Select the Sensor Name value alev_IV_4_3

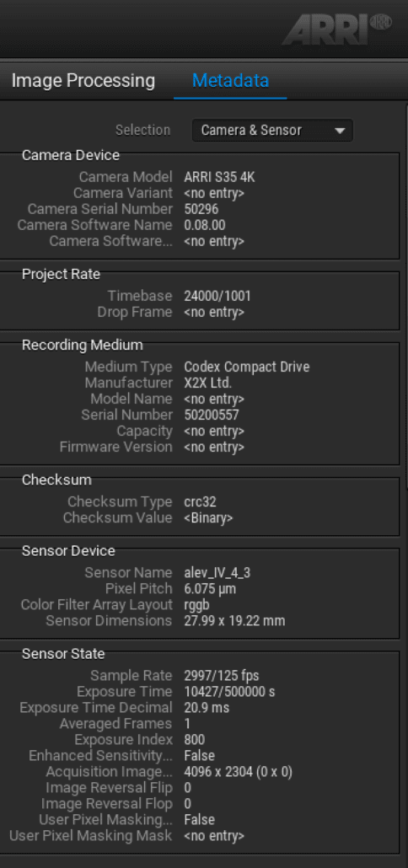pos(220,572)
